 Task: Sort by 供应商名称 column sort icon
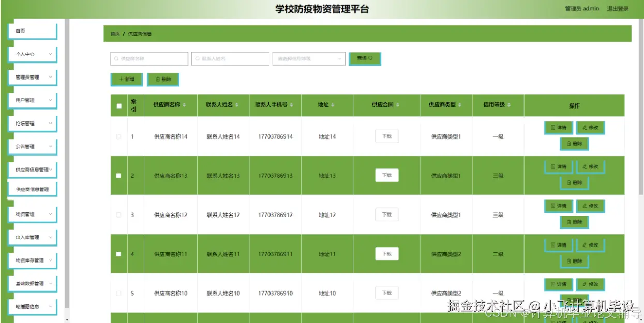(x=184, y=105)
